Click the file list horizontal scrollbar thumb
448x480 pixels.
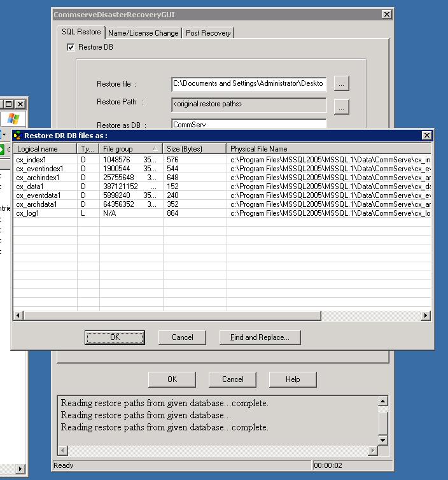[x=172, y=315]
